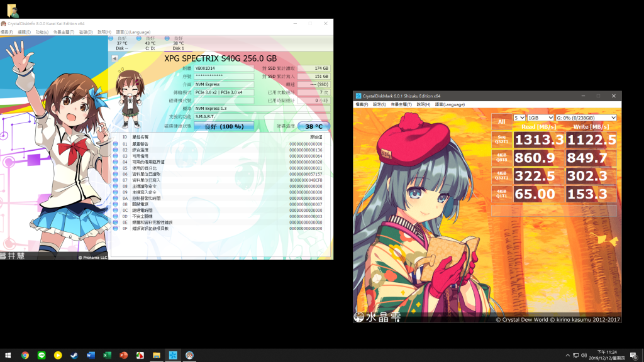Click raw value 00000048CFB of attribute 07
Screen dimensions: 644x362
[306, 180]
